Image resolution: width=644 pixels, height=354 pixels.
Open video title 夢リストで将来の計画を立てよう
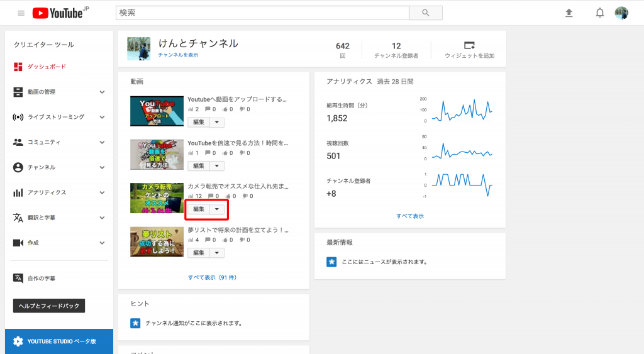[238, 230]
